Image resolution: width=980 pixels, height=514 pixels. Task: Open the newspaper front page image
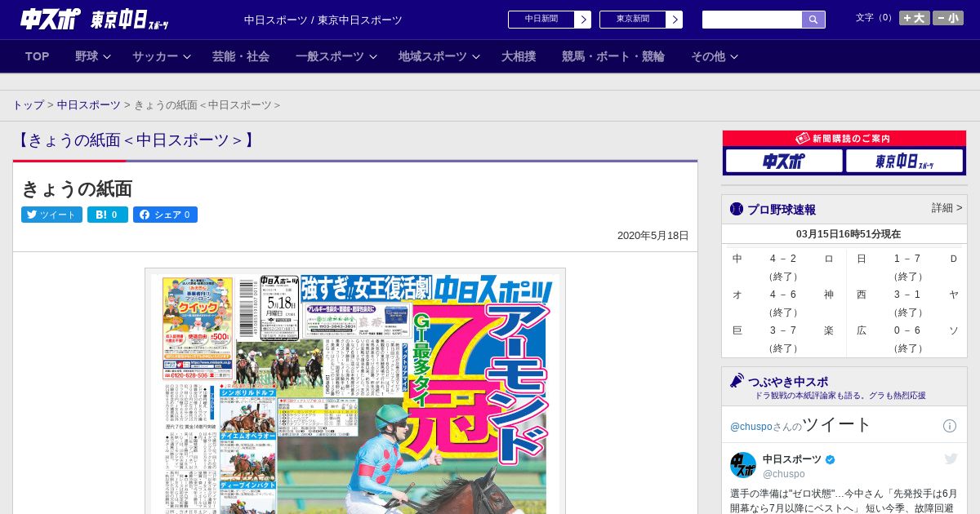[355, 392]
